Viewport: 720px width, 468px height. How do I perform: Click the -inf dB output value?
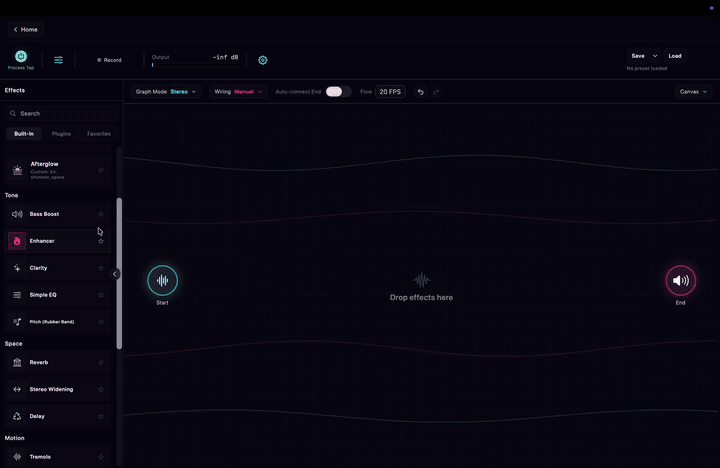[x=225, y=57]
